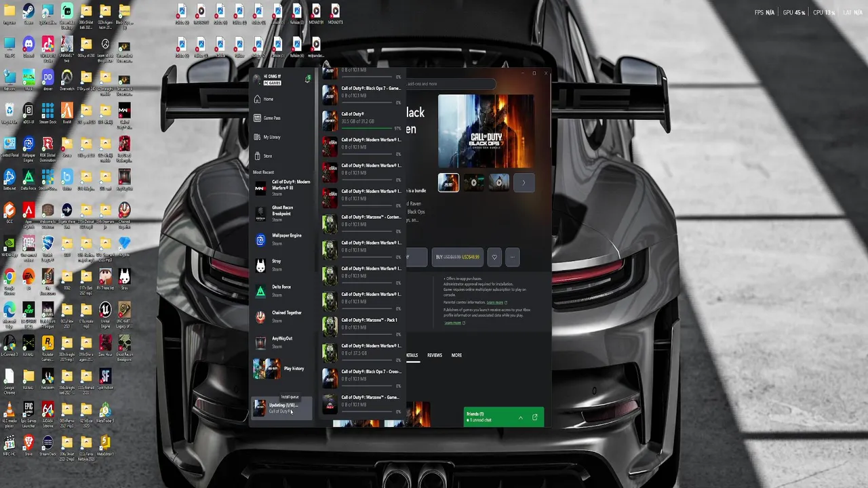
Task: Click FPS N/A overlay readout
Action: tap(764, 12)
